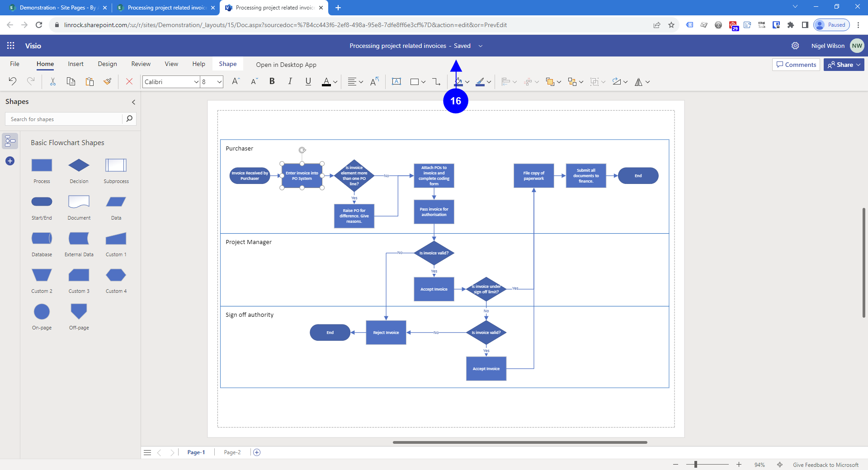The width and height of the screenshot is (868, 470).
Task: Click the Format Painter icon
Action: [108, 81]
